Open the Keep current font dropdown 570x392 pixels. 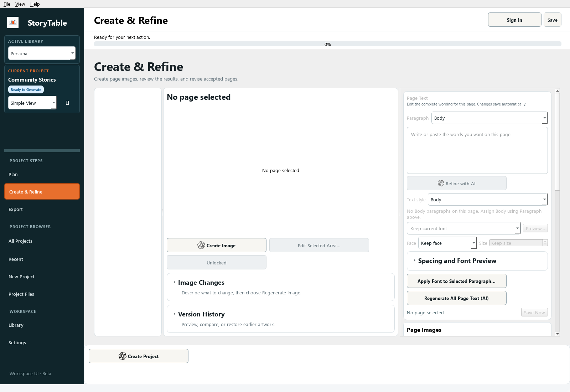coord(464,228)
